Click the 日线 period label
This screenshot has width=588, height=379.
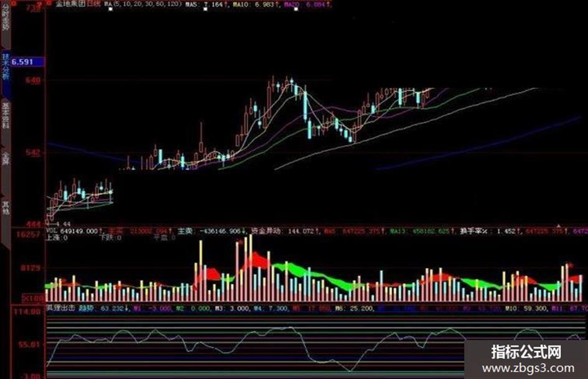point(93,4)
